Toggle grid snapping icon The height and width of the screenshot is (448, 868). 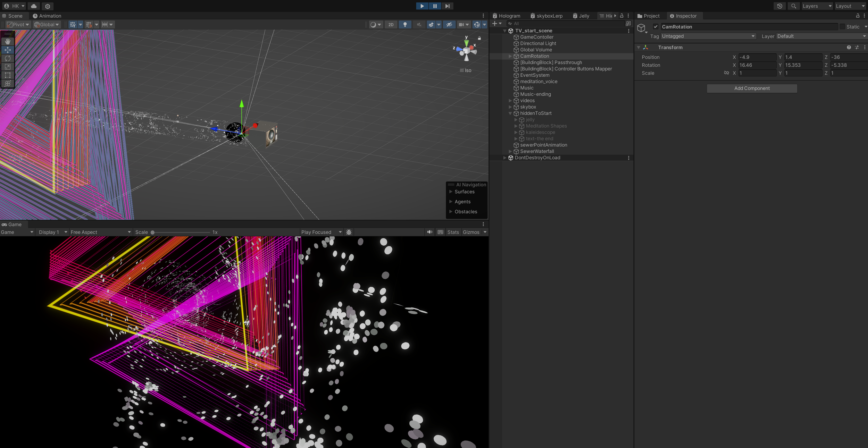coord(89,24)
